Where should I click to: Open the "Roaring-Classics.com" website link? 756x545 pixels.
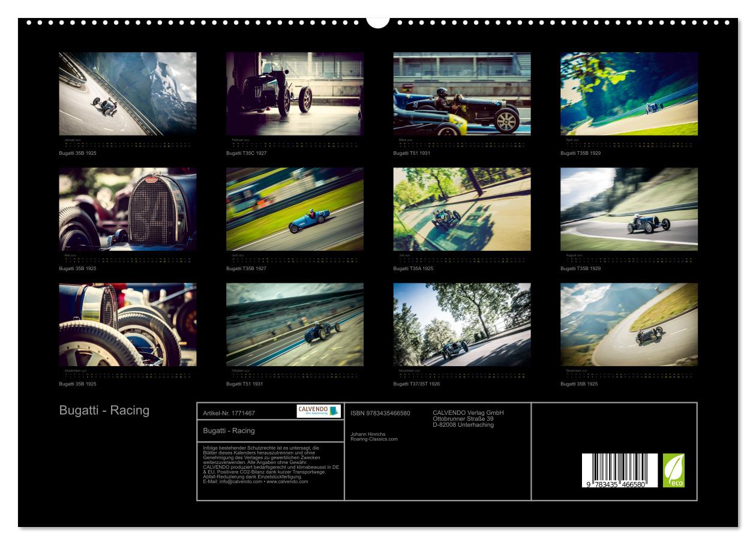pos(374,439)
